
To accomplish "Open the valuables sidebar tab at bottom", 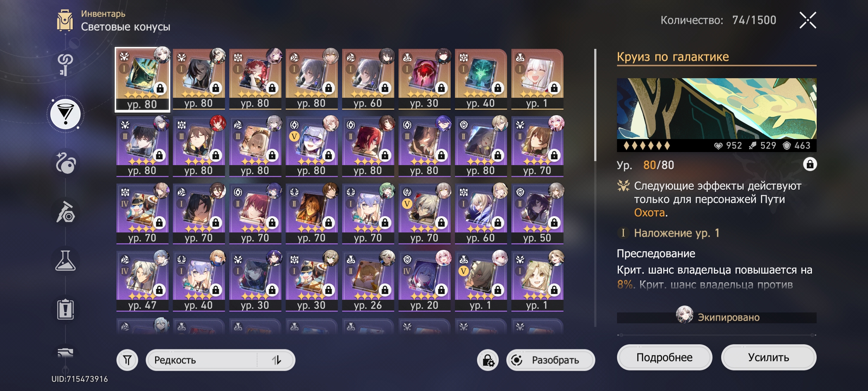I will [65, 353].
